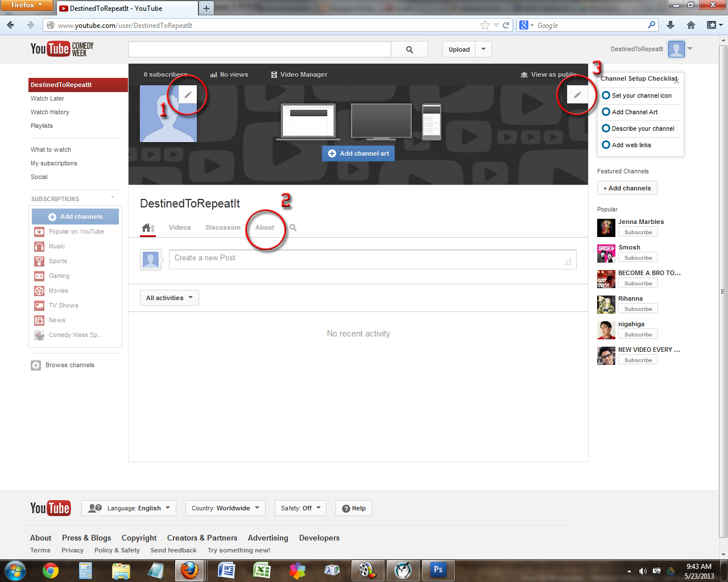Check 'Describe your channel' in the checklist
Viewport: 728px width, 582px height.
coord(606,128)
